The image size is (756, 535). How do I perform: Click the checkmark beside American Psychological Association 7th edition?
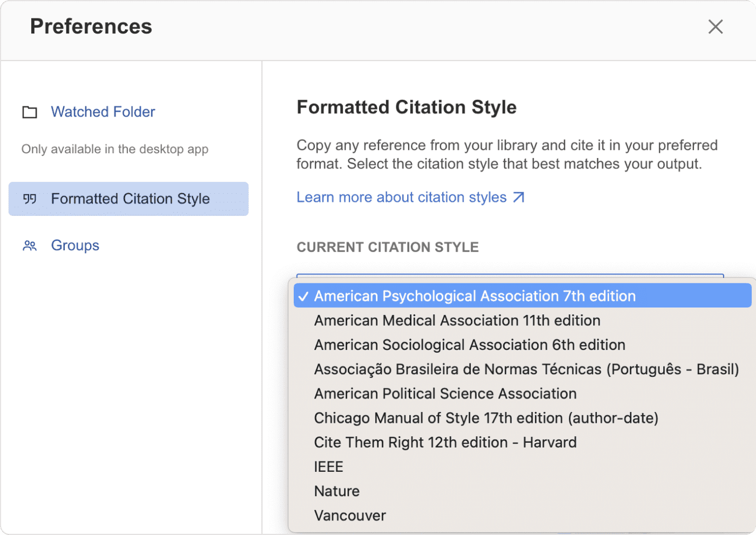[x=304, y=295]
